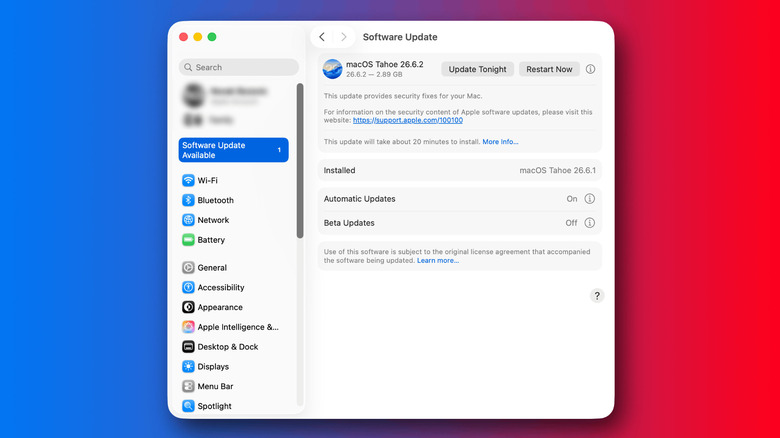The width and height of the screenshot is (780, 438).
Task: Click the Battery sidebar label
Action: pos(211,240)
